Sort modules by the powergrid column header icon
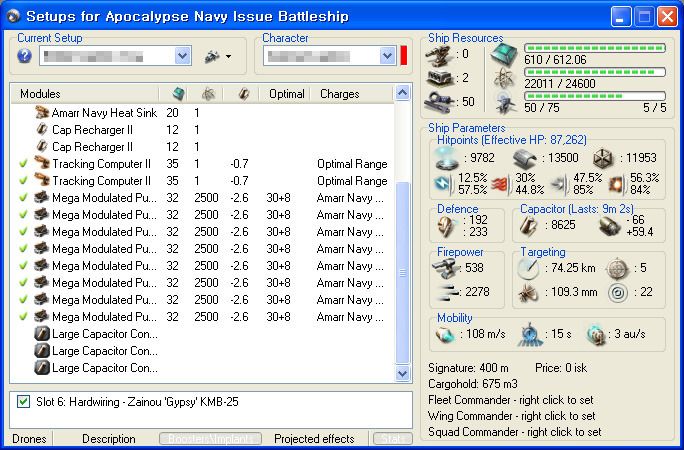 (209, 93)
